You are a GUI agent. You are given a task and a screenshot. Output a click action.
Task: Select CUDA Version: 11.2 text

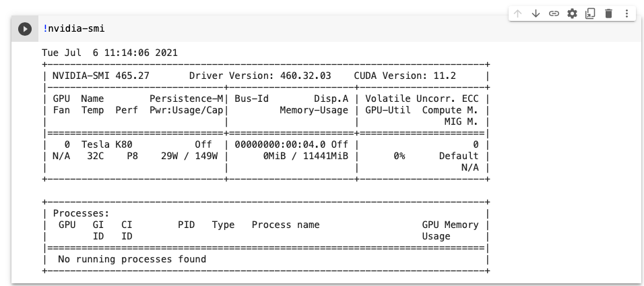click(405, 76)
